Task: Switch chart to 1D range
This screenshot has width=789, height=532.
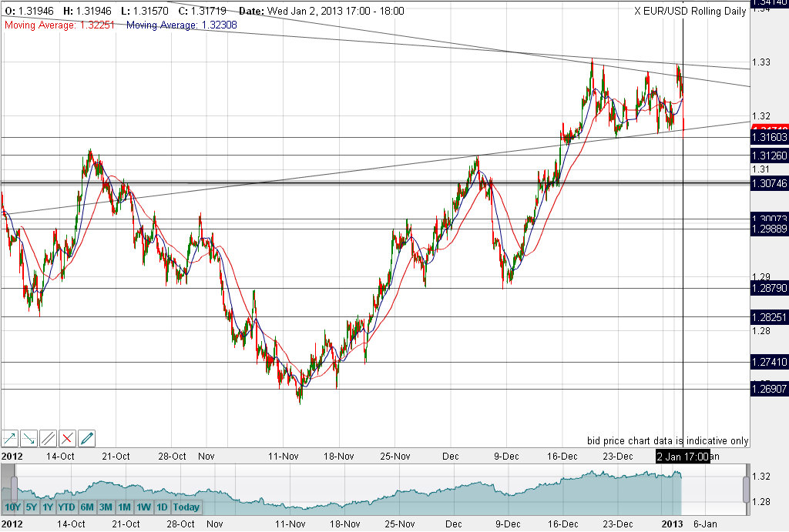Action: coord(162,507)
